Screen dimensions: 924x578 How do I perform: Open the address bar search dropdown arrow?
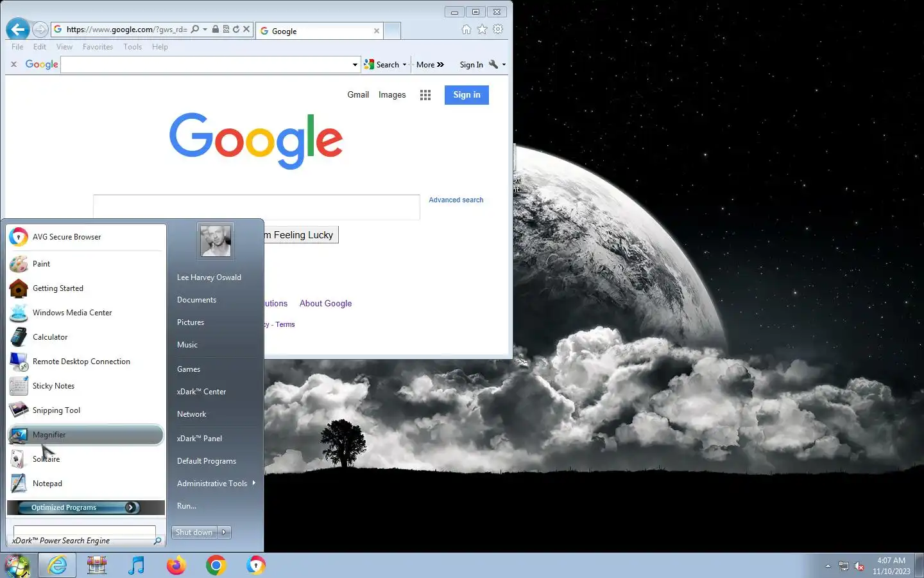205,29
